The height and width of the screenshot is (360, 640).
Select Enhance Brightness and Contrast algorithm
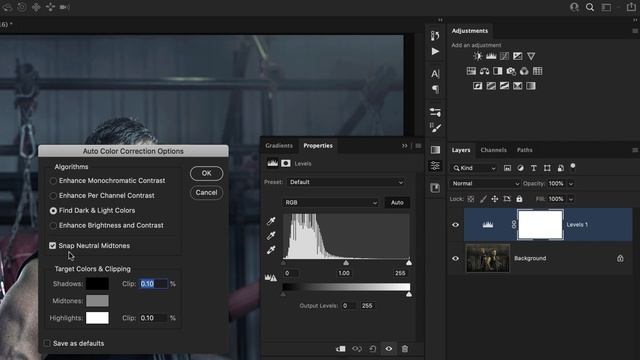[x=53, y=225]
